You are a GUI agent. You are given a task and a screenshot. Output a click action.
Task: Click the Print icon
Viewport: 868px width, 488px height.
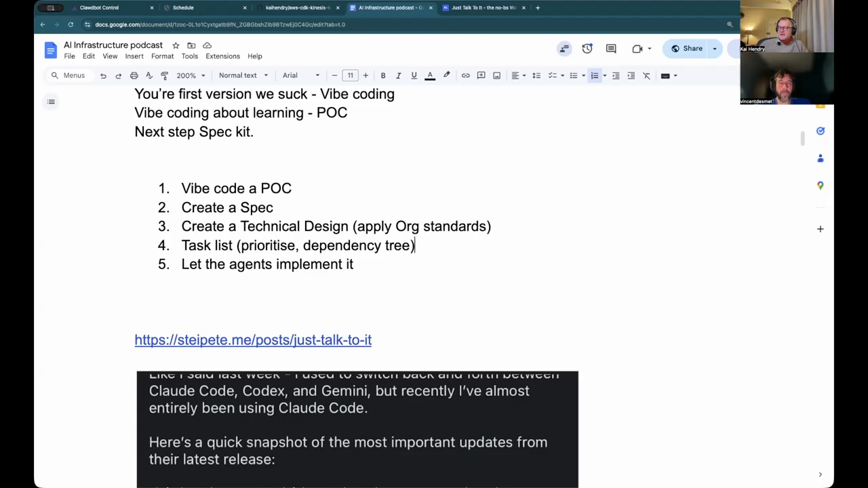click(x=134, y=75)
